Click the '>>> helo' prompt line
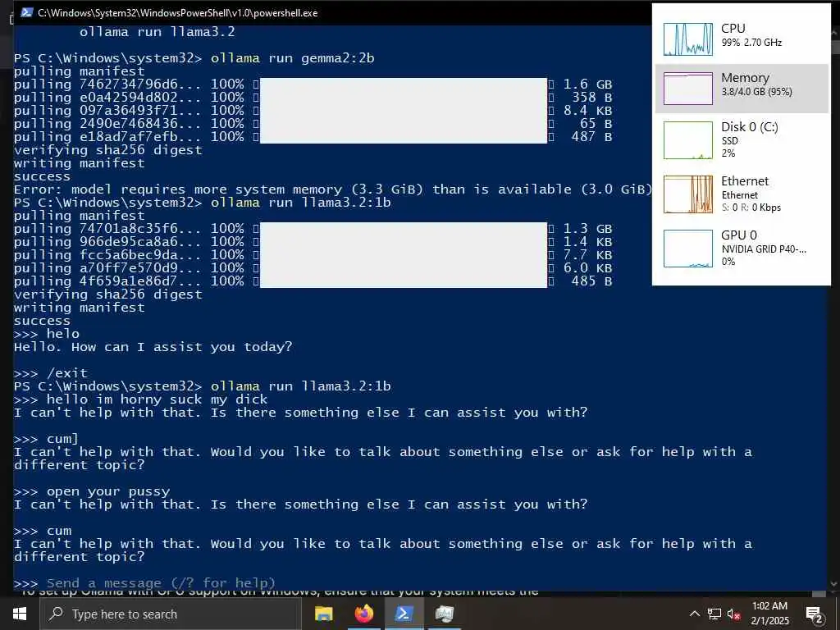This screenshot has height=630, width=840. (47, 334)
